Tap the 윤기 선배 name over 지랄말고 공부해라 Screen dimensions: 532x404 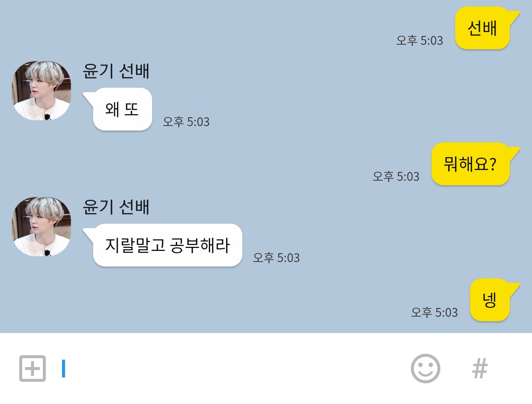click(116, 207)
